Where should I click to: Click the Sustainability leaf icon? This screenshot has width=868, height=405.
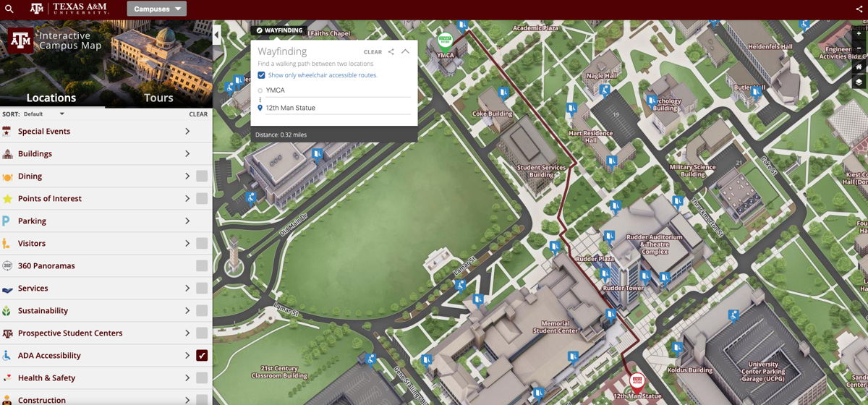point(7,311)
